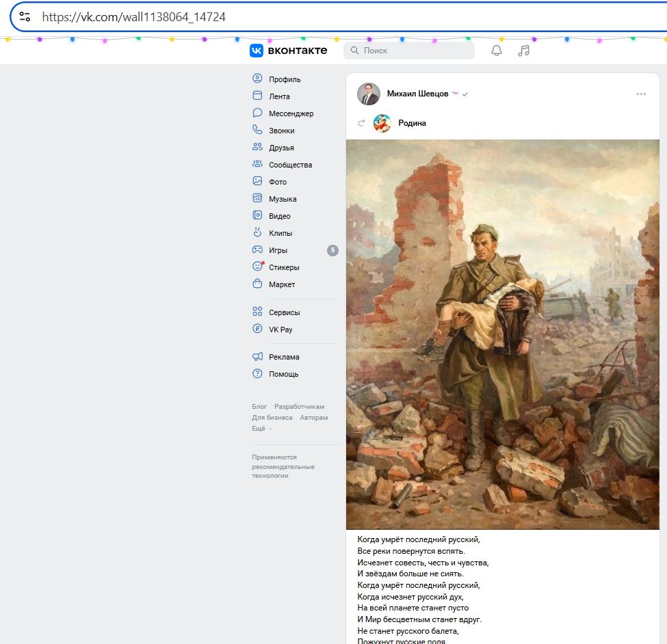Click the line "И Мир бесцветным станет вдруг."
667x644 pixels.
(x=419, y=619)
